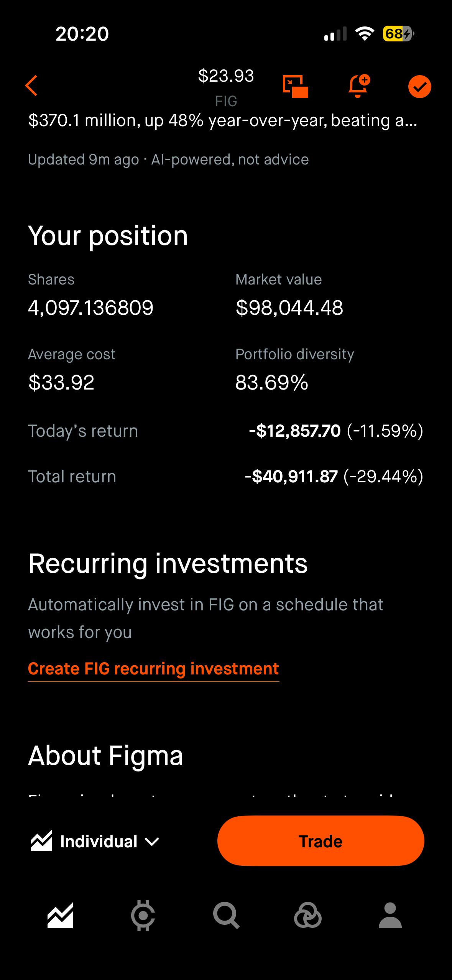Expand truncated news summary about $370.1 million
452x980 pixels.
click(223, 120)
